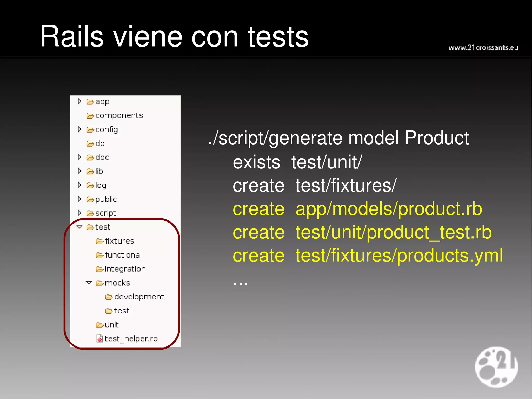Image resolution: width=532 pixels, height=399 pixels.
Task: Click the log folder icon
Action: (90, 186)
